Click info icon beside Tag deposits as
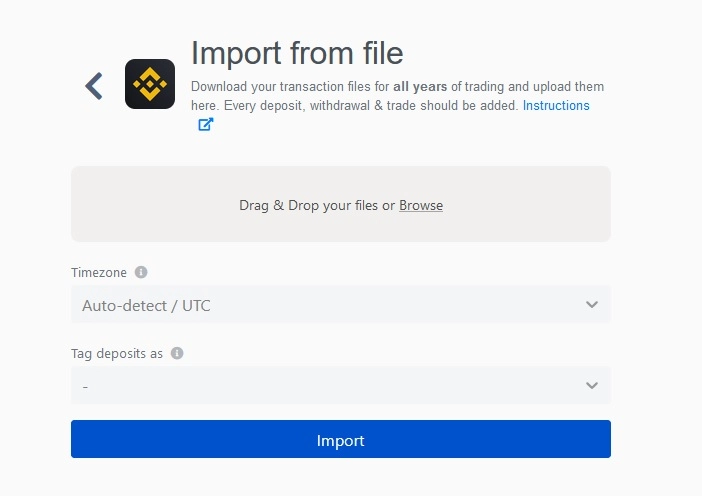 point(177,353)
